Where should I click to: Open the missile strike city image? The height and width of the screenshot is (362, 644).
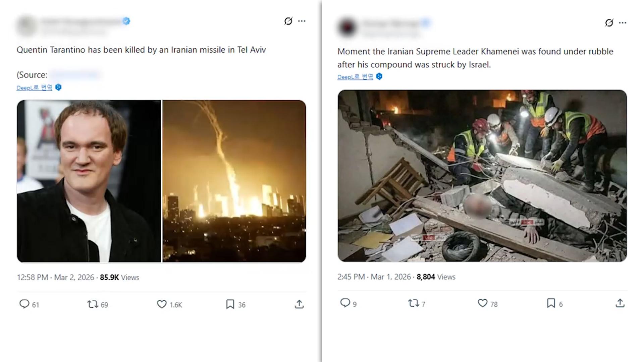point(234,181)
